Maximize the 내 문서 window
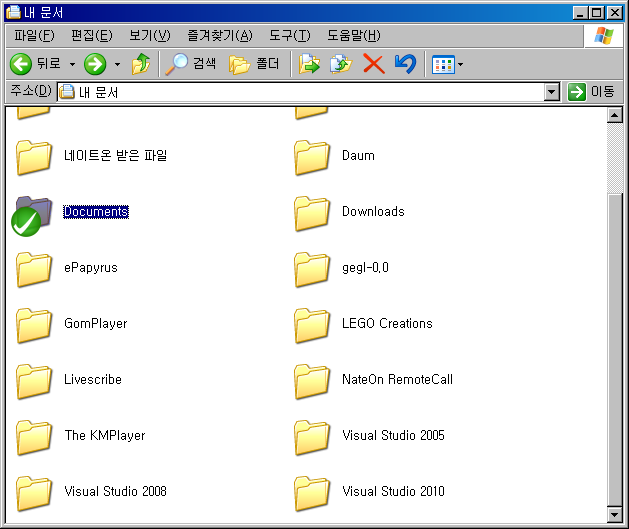The width and height of the screenshot is (629, 529). pos(597,13)
